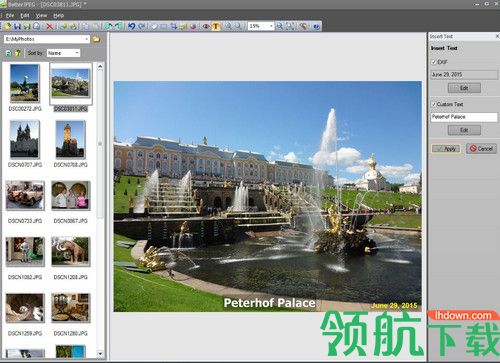Select the DSCN0867.JPG thumbnail

(x=70, y=196)
